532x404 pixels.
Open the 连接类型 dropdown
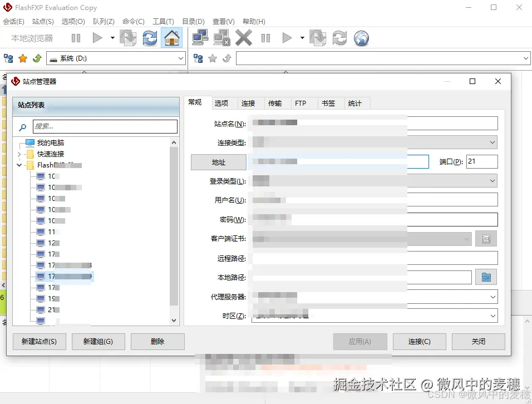point(492,142)
